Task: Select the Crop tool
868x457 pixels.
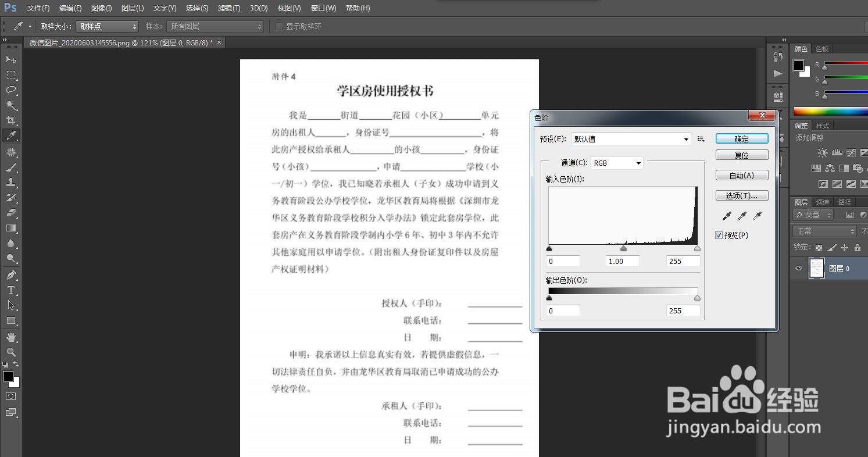Action: (x=10, y=120)
